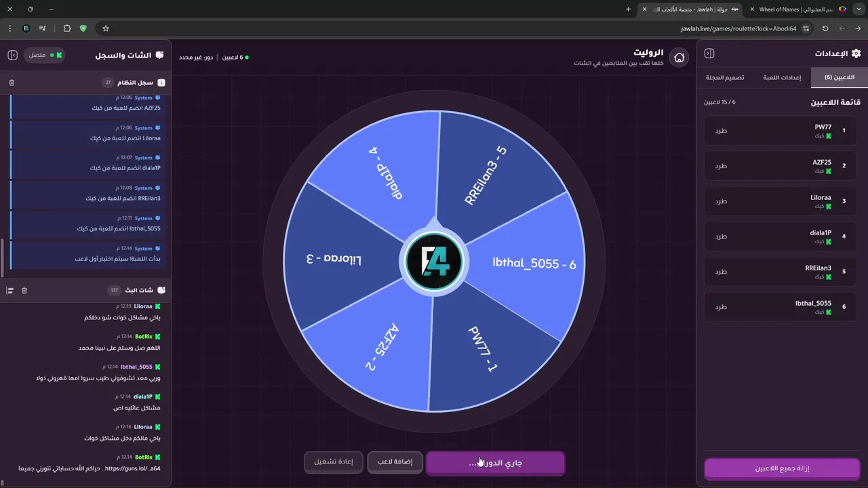Switch to the اللاعبين (6) tab

[839, 77]
